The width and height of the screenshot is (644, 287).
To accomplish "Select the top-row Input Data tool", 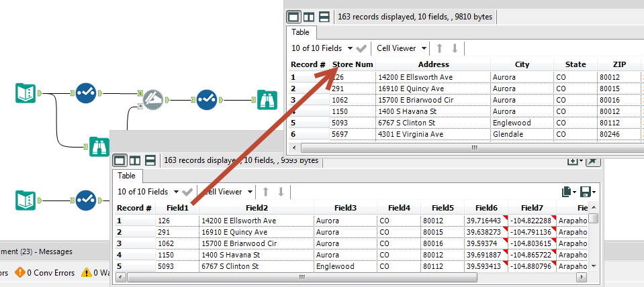I will coord(26,93).
